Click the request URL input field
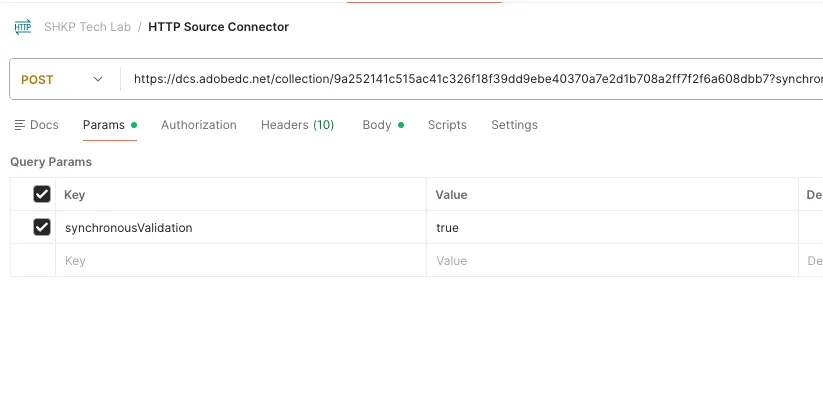Viewport: 823px width, 400px height. tap(472, 79)
